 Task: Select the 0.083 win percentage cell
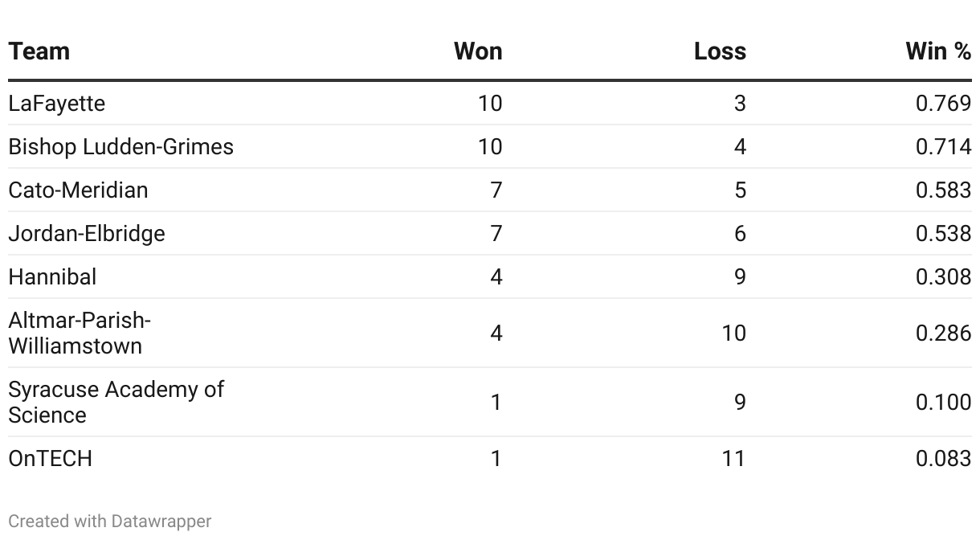944,459
